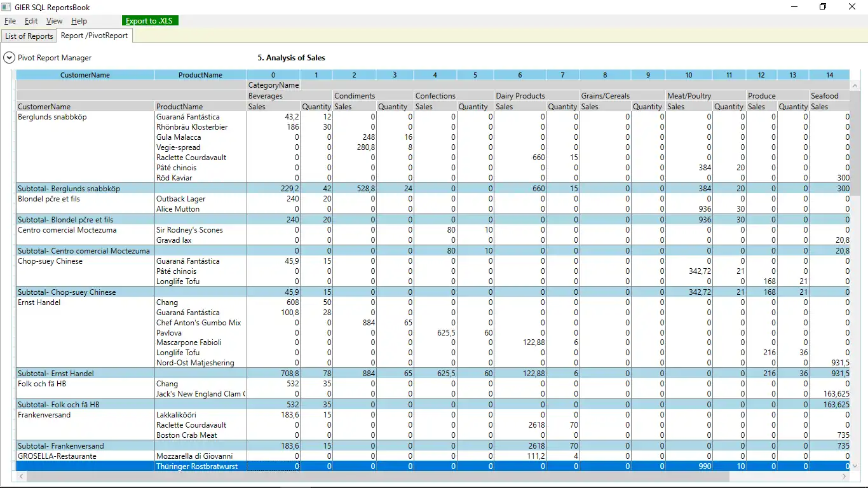Click the ProductName column header
This screenshot has width=868, height=488.
pos(200,75)
